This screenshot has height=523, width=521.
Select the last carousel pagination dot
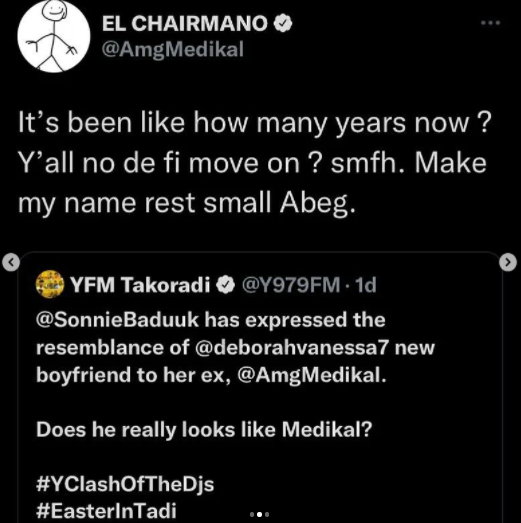(267, 515)
